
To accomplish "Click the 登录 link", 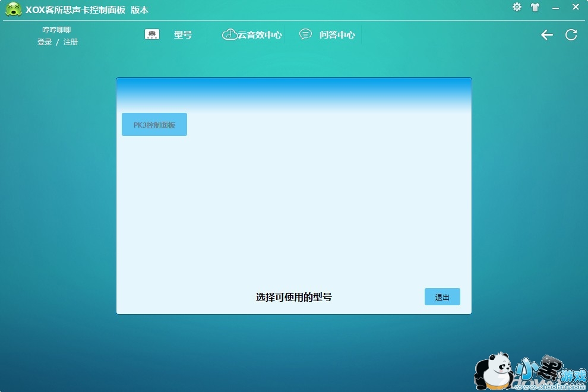I will (45, 42).
